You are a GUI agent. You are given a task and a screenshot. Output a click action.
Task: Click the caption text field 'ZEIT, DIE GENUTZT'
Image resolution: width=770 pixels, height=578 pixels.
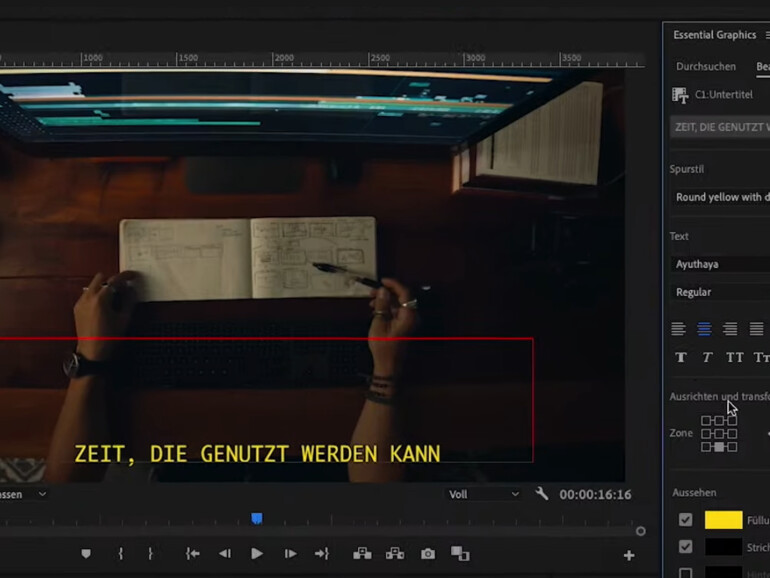pyautogui.click(x=720, y=127)
